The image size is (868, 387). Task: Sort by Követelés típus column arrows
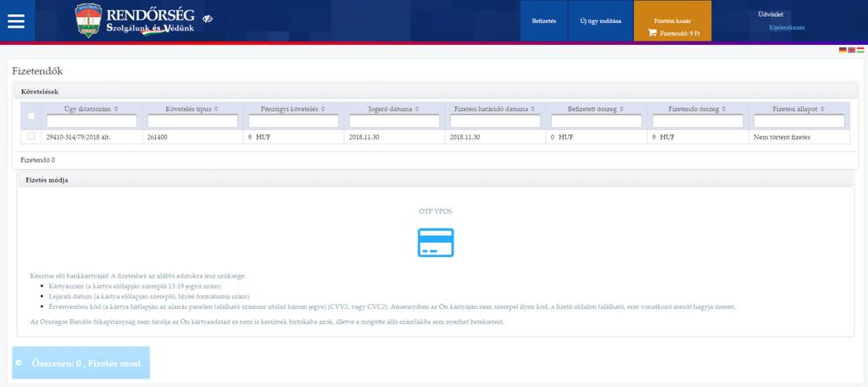pyautogui.click(x=216, y=109)
